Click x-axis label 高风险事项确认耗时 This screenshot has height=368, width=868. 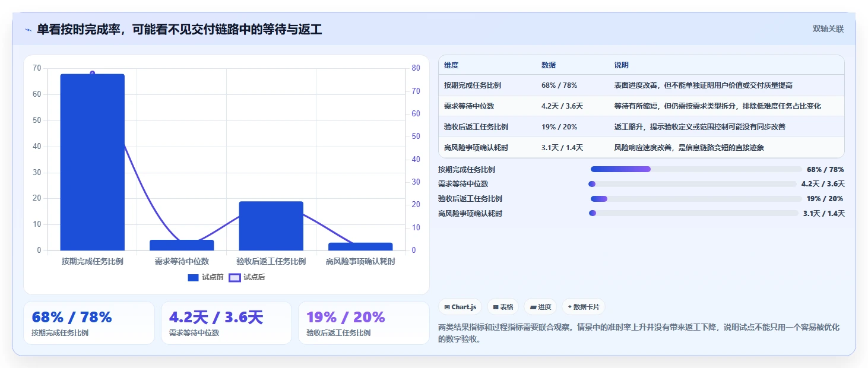(x=360, y=261)
